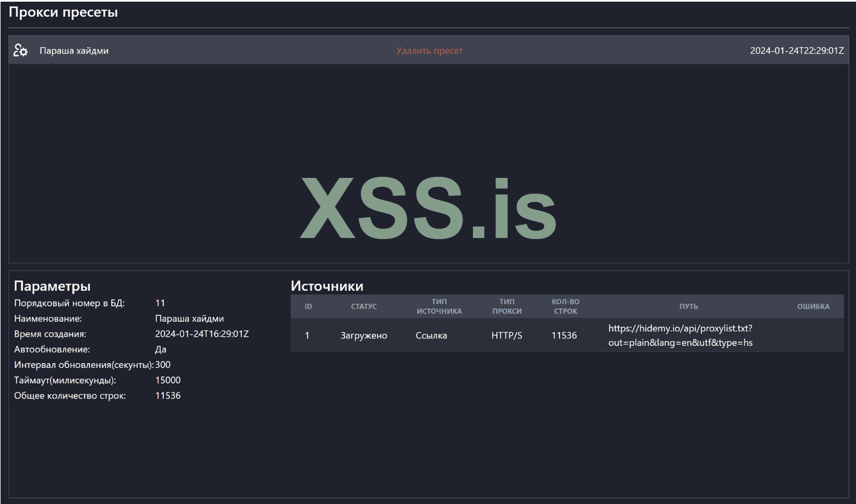Click the creation time 2024-01-24T16:29:01Z
The image size is (856, 504).
pos(202,334)
